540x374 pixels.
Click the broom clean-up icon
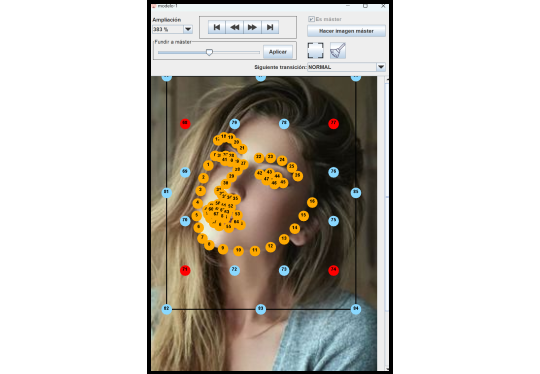pos(338,50)
